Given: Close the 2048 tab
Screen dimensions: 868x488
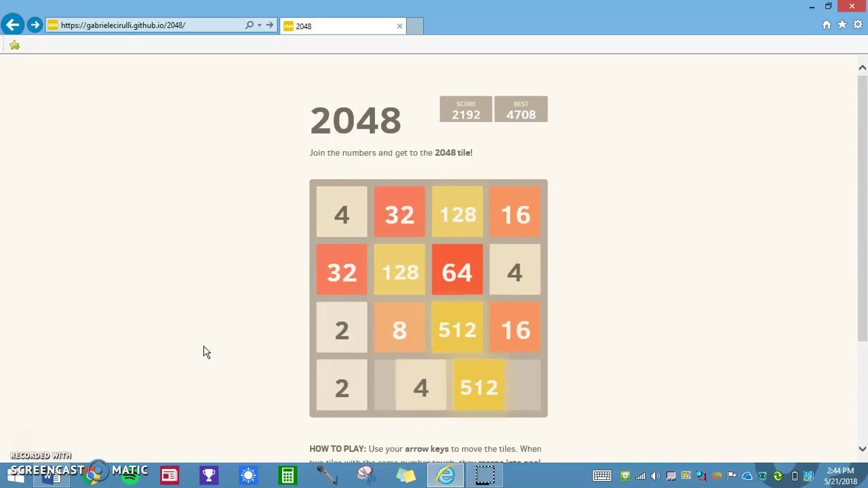Looking at the screenshot, I should click(399, 26).
